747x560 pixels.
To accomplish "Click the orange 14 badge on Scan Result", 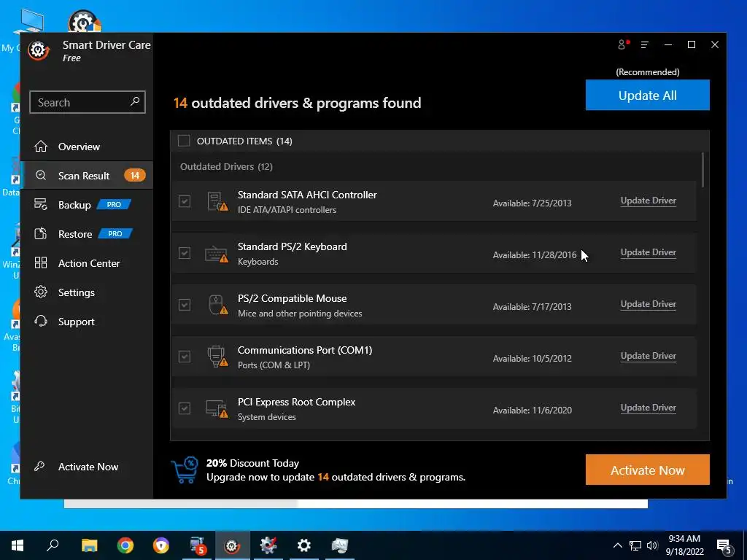I will click(135, 176).
